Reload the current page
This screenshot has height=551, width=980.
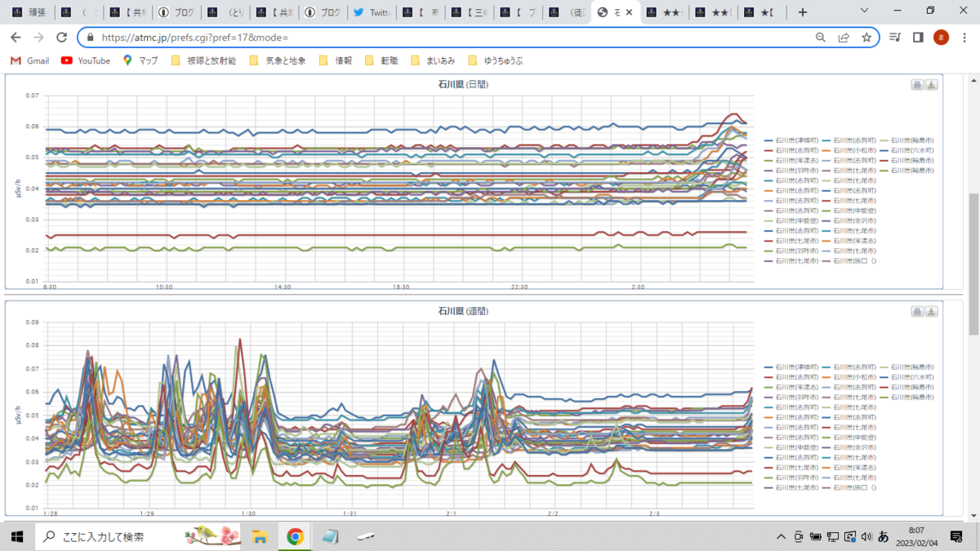[x=61, y=38]
